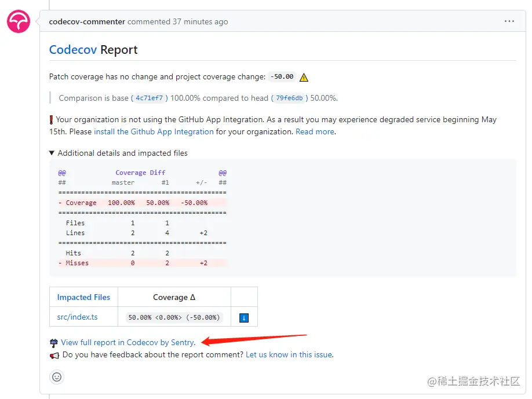532x399 pixels.
Task: Click the master column heading
Action: coord(123,182)
